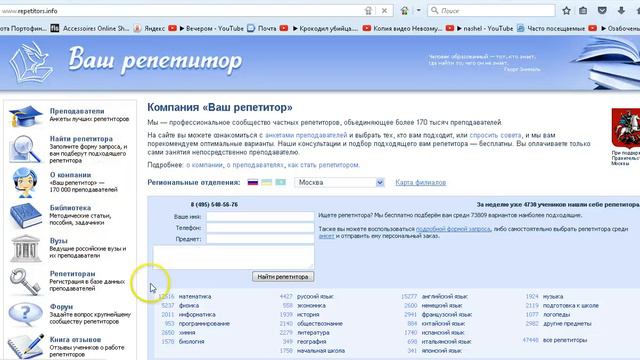The image size is (640, 360).
Task: Follow the анкетами преподавателей link
Action: pyautogui.click(x=306, y=135)
